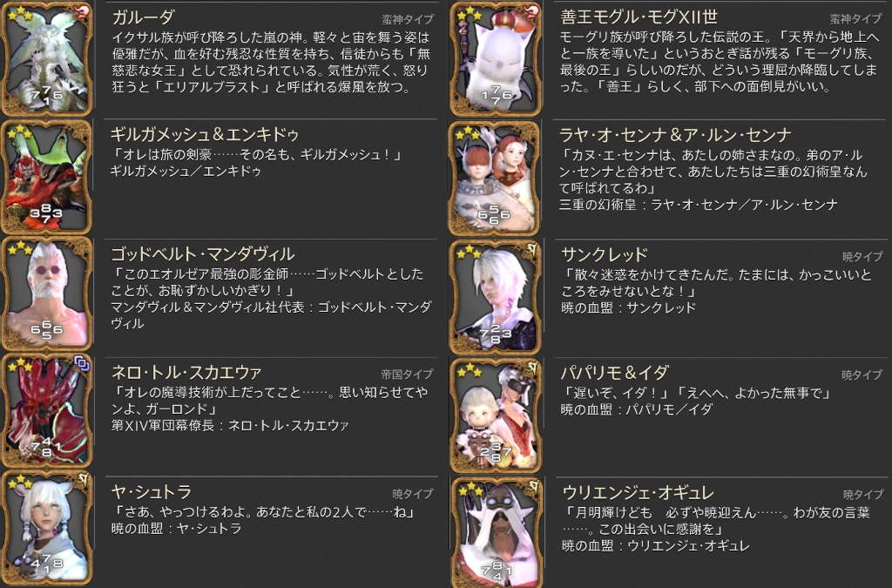Choose the Y'shtola card portrait
This screenshot has height=588, width=892.
(47, 528)
